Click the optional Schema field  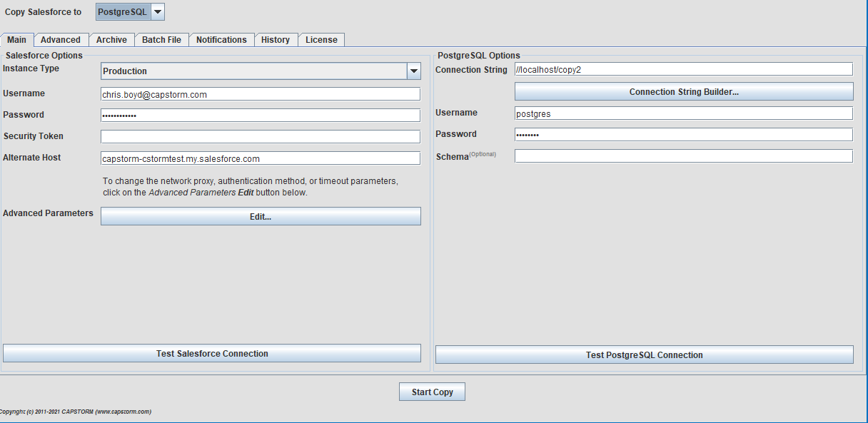684,156
